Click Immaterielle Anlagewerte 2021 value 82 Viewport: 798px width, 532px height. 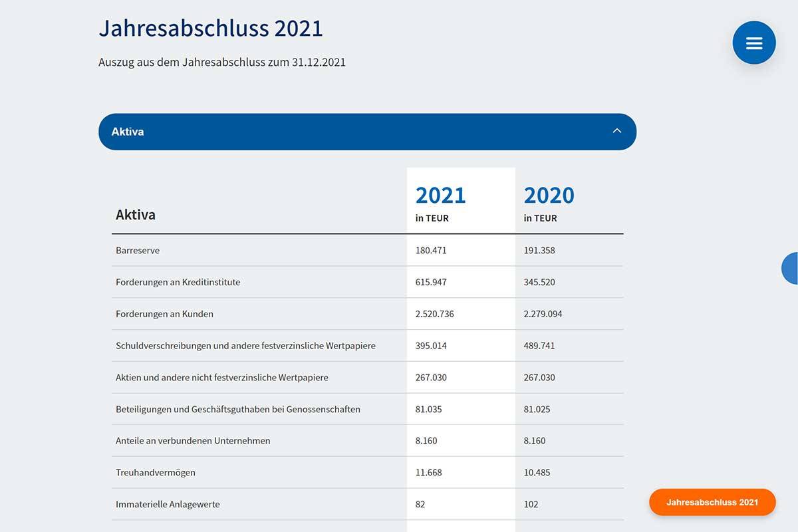click(420, 504)
